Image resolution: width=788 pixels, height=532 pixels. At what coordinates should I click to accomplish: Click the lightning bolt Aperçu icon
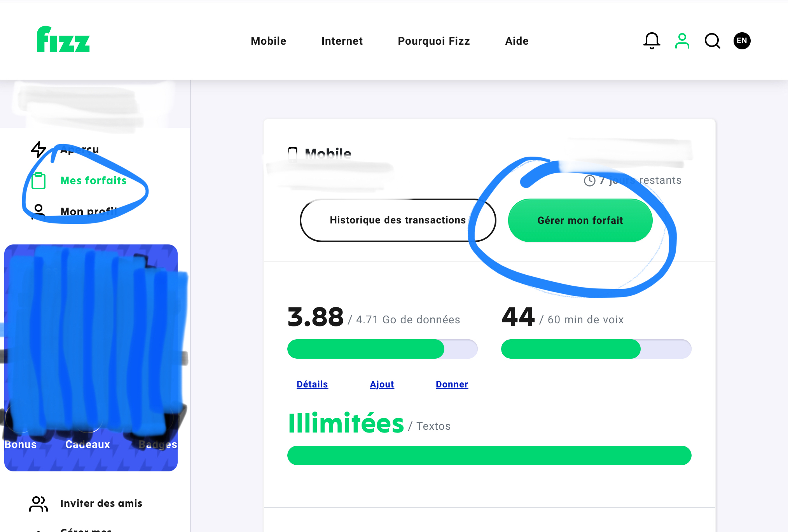point(38,150)
